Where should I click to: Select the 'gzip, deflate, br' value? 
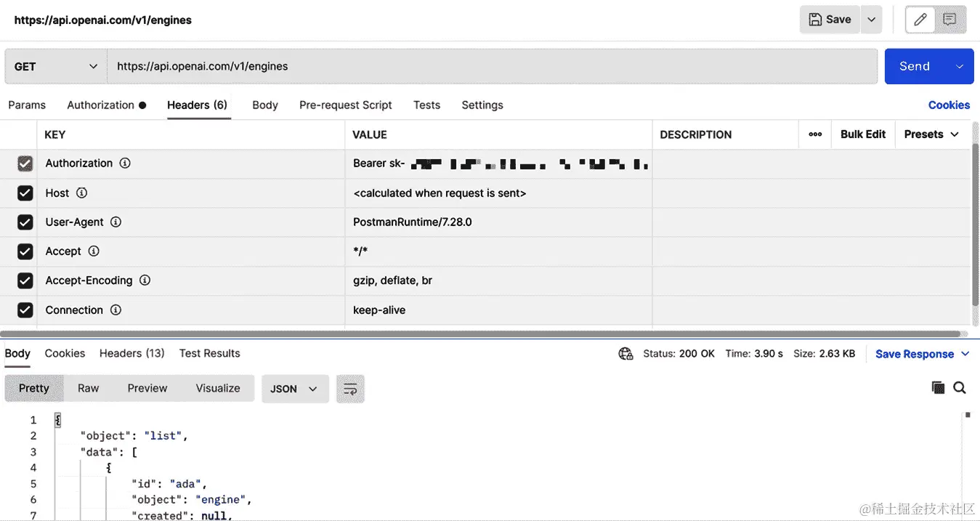click(392, 280)
